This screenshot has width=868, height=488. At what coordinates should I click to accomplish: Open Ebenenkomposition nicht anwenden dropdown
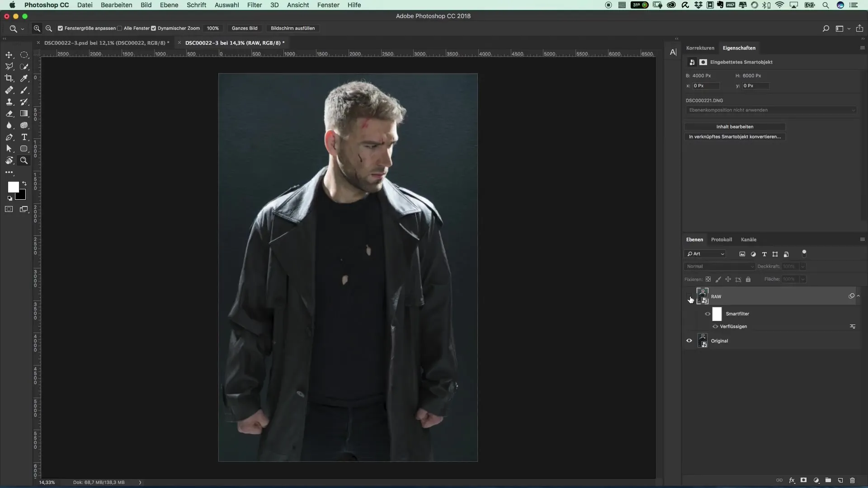tap(771, 110)
